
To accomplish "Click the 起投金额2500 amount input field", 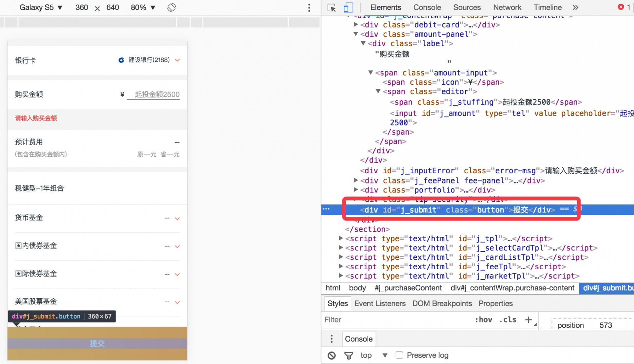I will (154, 94).
